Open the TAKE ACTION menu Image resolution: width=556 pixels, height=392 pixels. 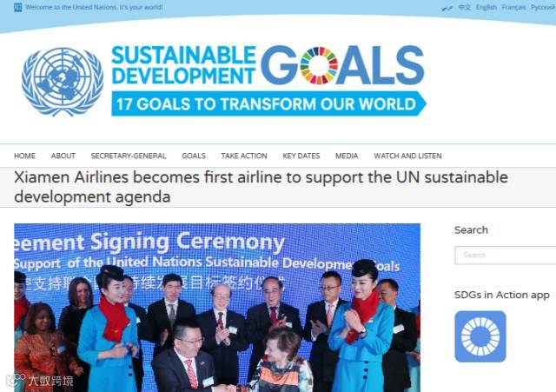pos(244,156)
